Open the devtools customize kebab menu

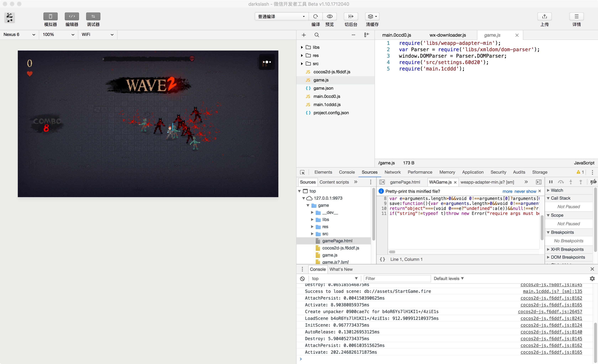592,172
